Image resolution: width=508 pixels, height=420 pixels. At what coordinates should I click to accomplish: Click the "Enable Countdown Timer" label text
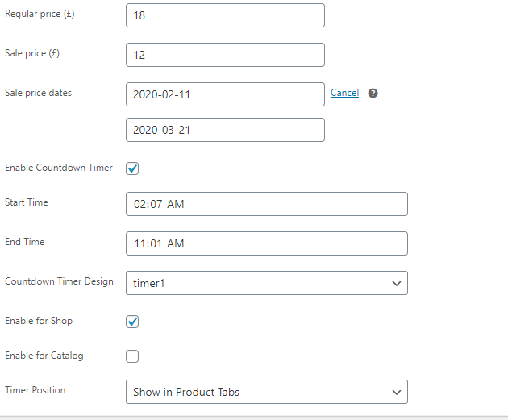59,168
